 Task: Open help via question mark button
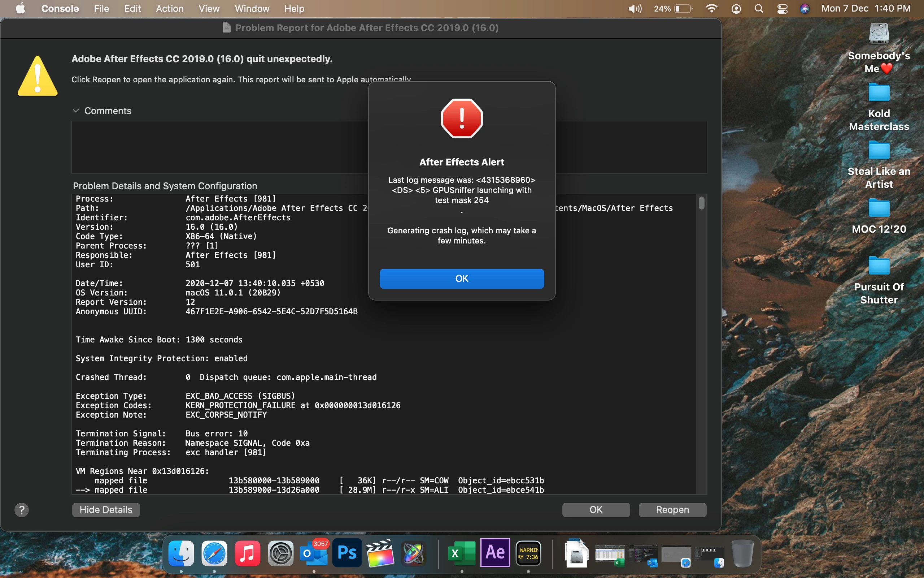pyautogui.click(x=22, y=510)
